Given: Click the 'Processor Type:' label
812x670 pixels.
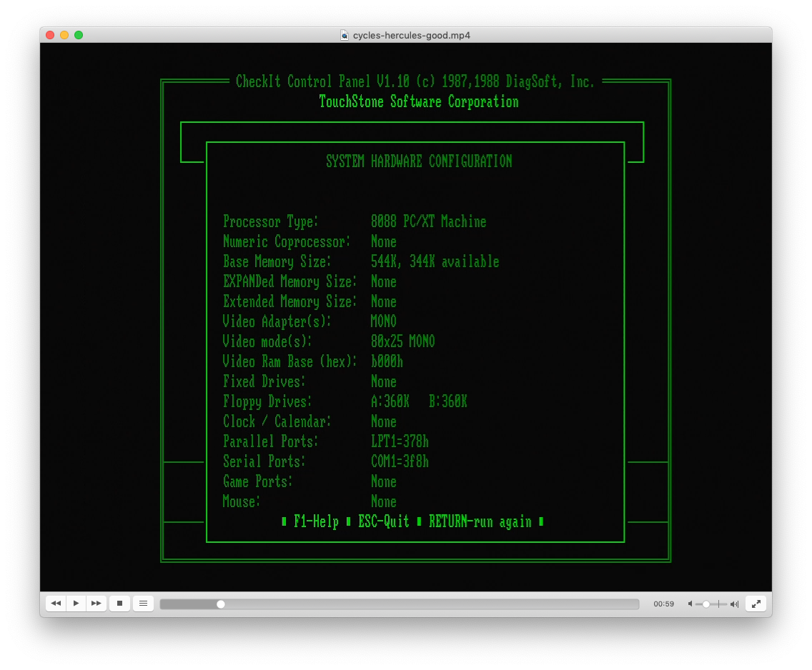Looking at the screenshot, I should pyautogui.click(x=270, y=222).
